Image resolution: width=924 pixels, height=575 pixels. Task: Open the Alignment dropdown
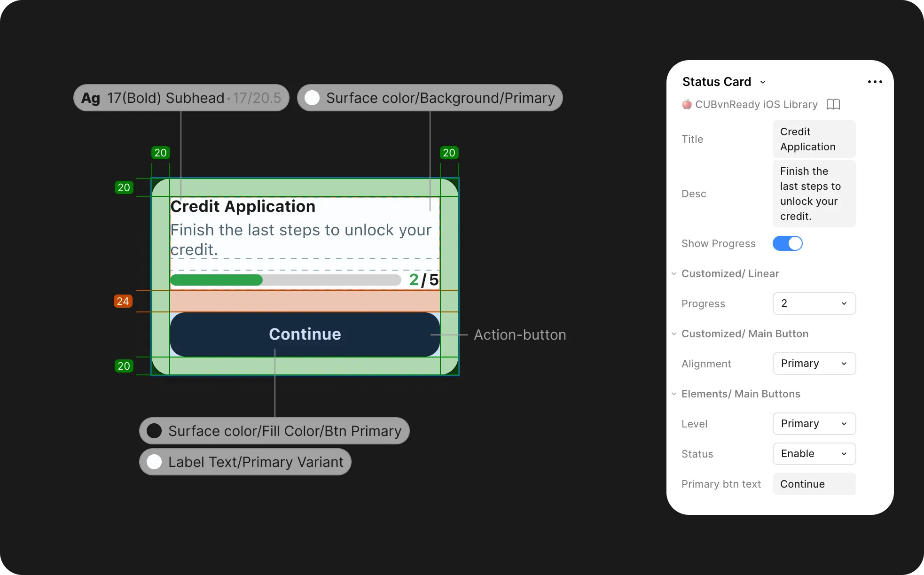[814, 364]
